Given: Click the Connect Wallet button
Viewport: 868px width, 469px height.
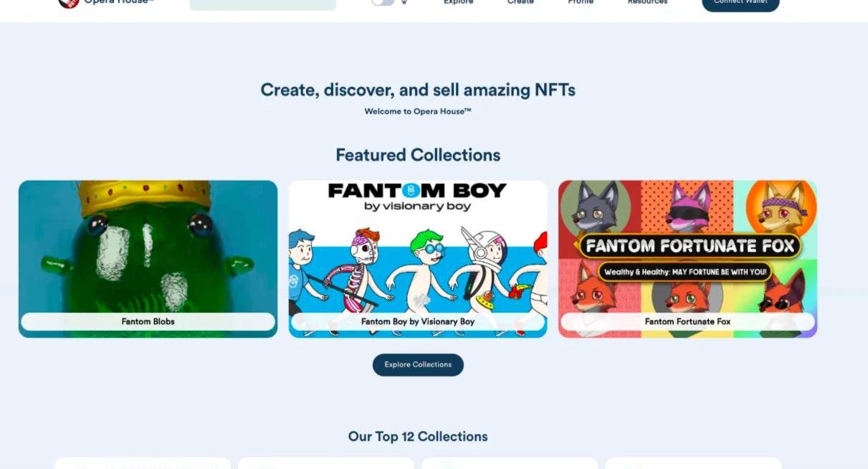Looking at the screenshot, I should [740, 4].
